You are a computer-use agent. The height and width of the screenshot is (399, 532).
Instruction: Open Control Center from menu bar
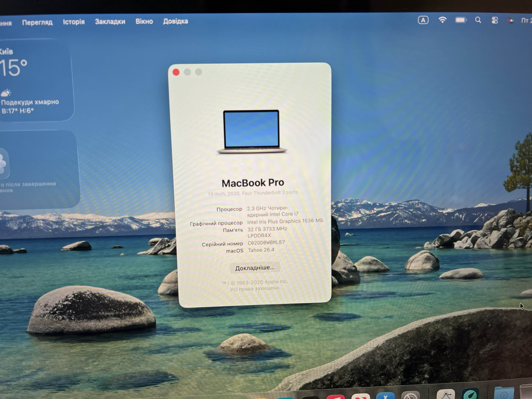click(495, 20)
